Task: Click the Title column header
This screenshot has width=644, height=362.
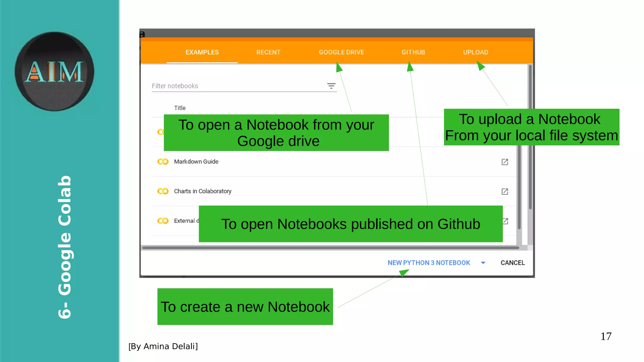Action: (x=180, y=108)
